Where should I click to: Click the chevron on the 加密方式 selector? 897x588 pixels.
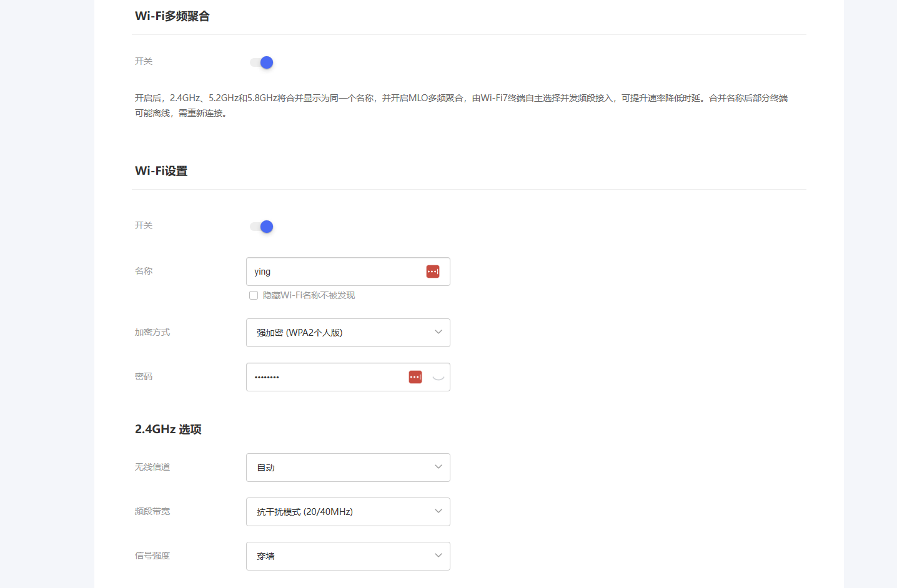point(438,332)
